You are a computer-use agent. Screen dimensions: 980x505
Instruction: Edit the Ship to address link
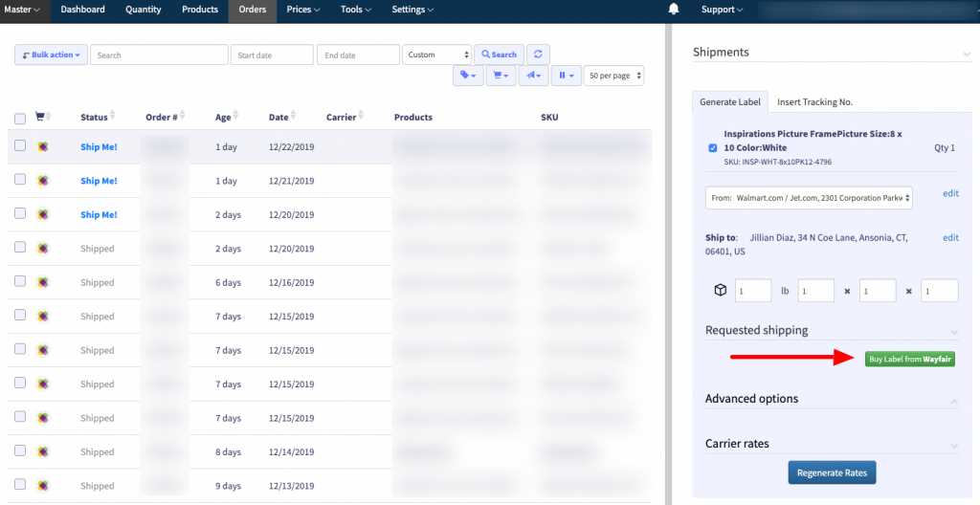(x=950, y=237)
